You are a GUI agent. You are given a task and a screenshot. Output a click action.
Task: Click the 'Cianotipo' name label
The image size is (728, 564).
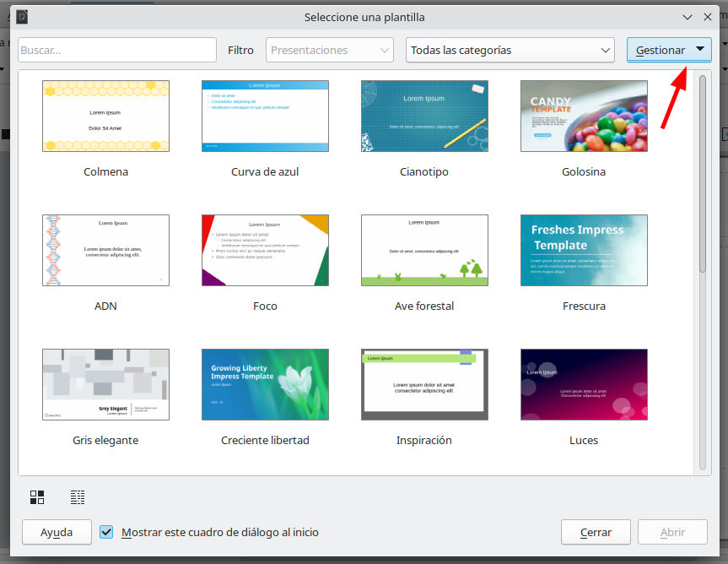pyautogui.click(x=424, y=172)
